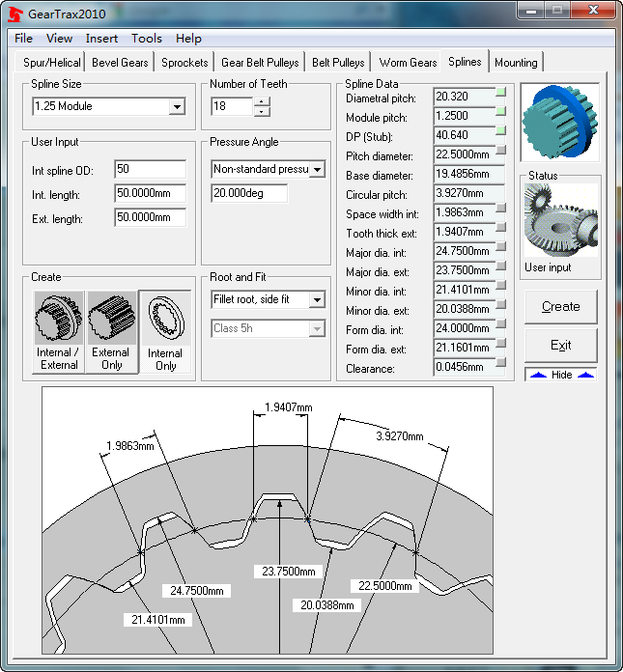Toggle the Minor dia. ext indicator square
Image resolution: width=623 pixels, height=672 pixels.
click(x=500, y=304)
